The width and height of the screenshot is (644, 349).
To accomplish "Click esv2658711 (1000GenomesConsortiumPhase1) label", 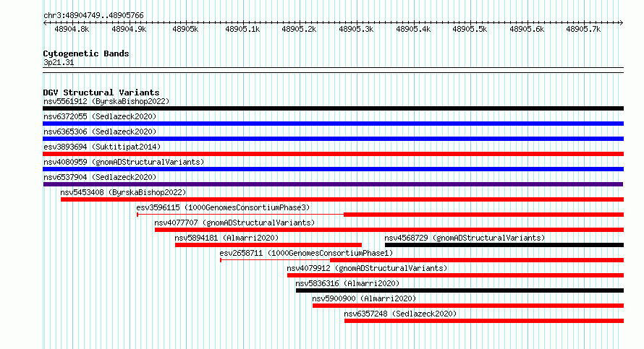I will click(306, 253).
